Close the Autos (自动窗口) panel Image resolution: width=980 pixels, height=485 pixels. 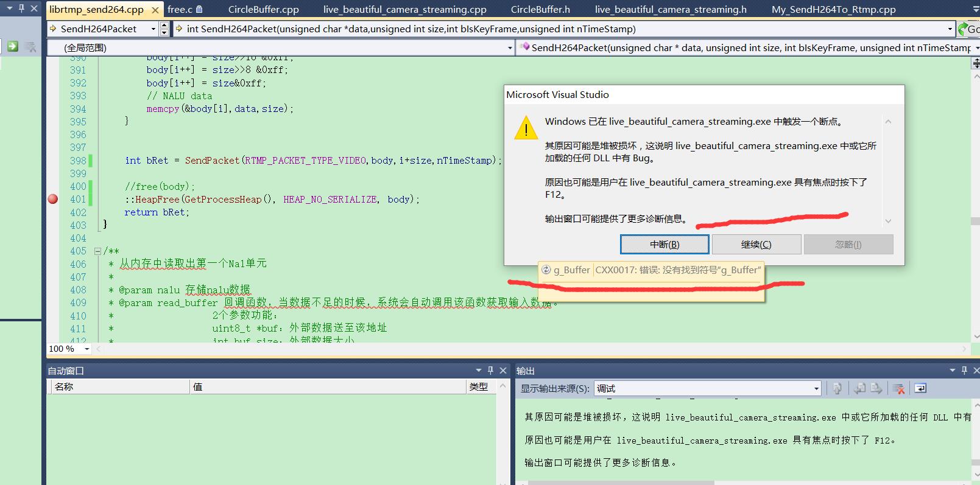pos(503,370)
